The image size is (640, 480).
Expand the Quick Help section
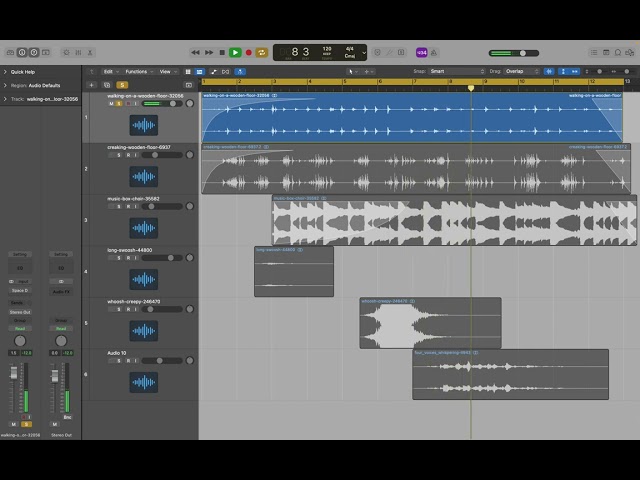tap(5, 72)
